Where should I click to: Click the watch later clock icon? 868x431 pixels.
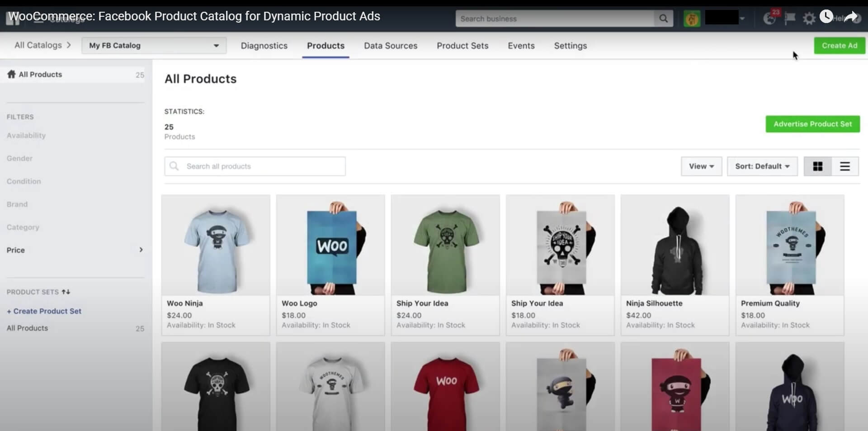[826, 17]
